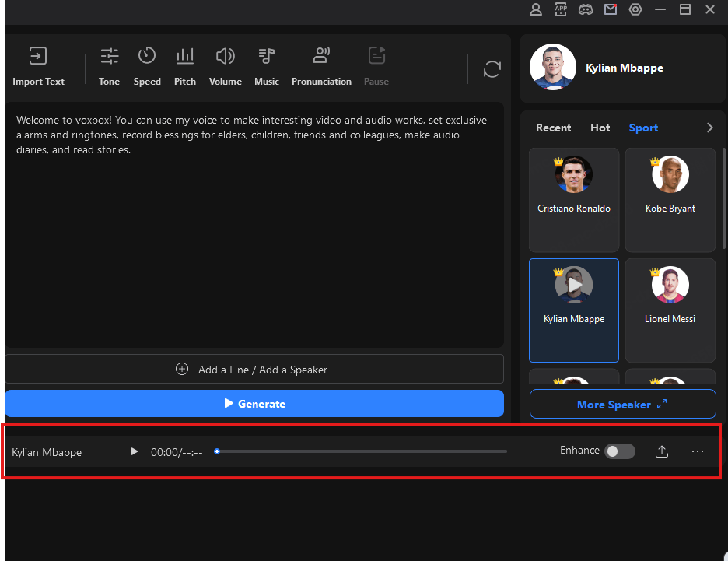This screenshot has width=728, height=561.
Task: Click the Generate button
Action: point(254,403)
